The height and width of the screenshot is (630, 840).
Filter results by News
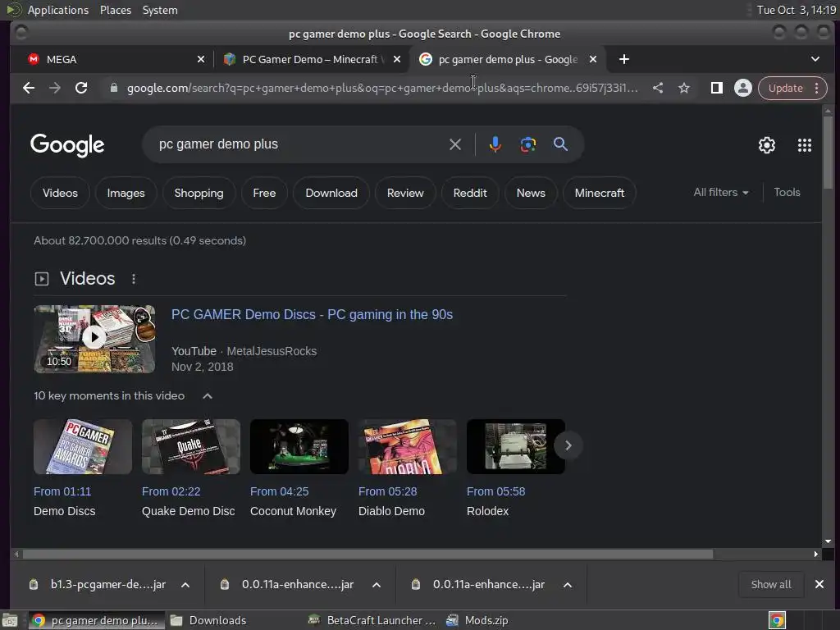(531, 193)
